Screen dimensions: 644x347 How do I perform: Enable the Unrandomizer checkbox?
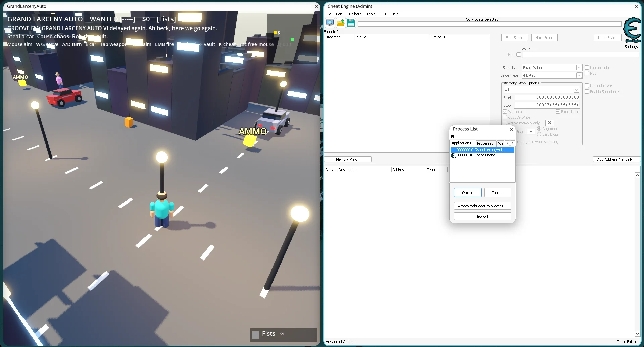[587, 86]
